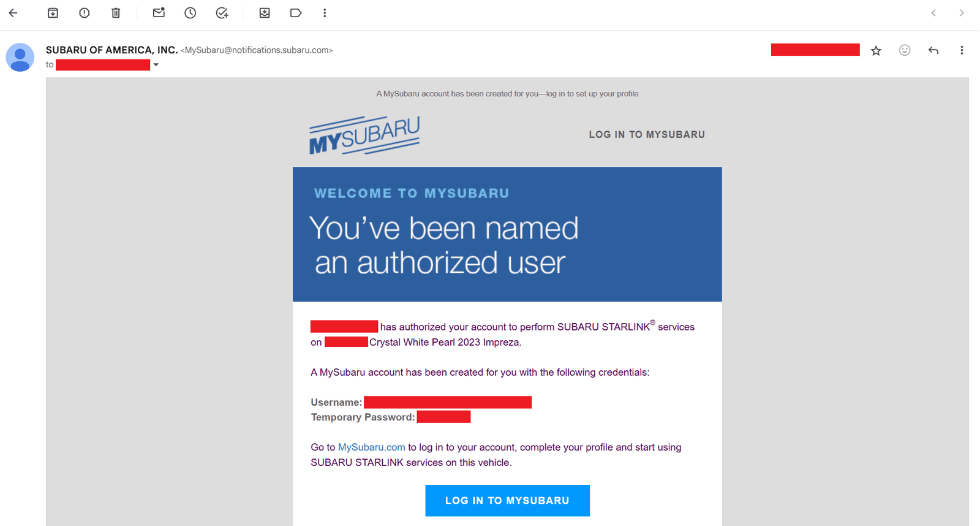Open the message More options menu
980x526 pixels.
point(962,50)
